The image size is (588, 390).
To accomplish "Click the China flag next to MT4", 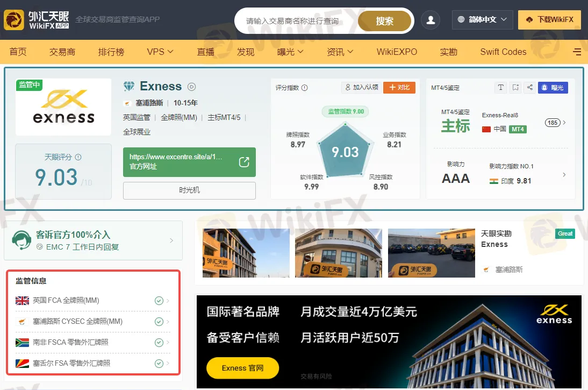I will pos(486,129).
